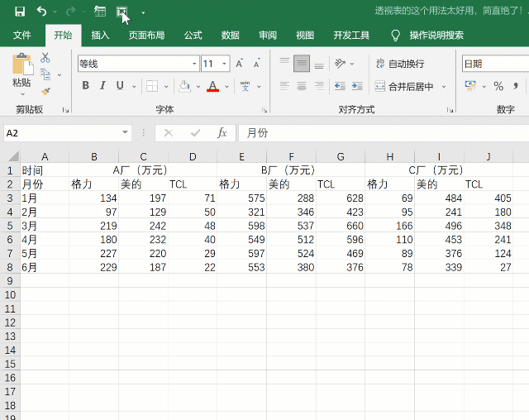The image size is (529, 420).
Task: Click 合并后居中 merge and center button
Action: click(x=404, y=87)
